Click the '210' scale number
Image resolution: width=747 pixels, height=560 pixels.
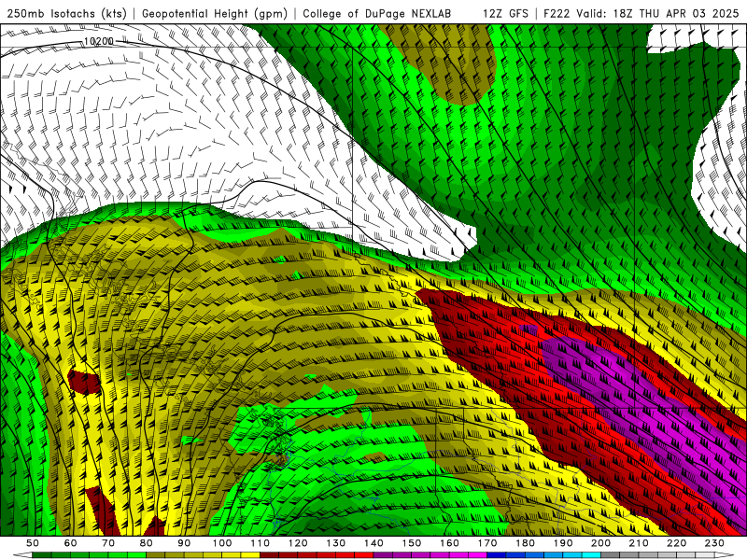click(x=639, y=543)
